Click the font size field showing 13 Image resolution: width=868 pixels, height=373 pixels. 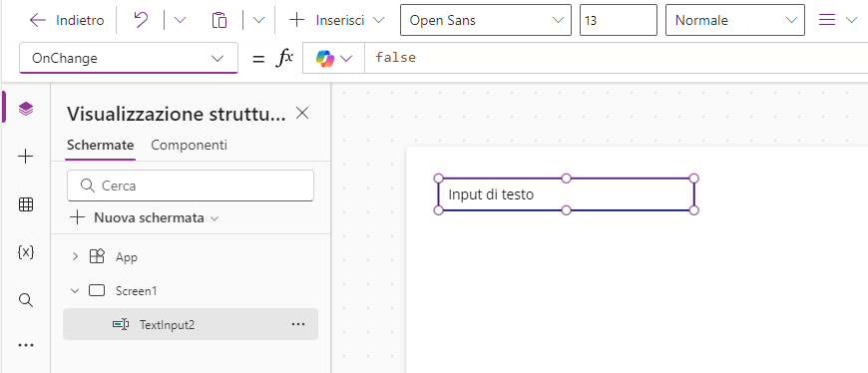tap(619, 21)
